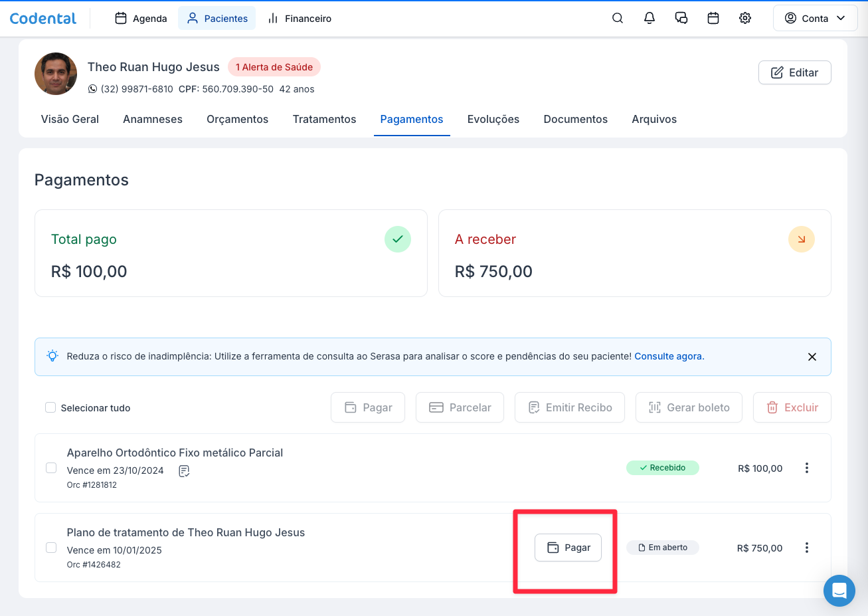
Task: Check the Selecionar tudo checkbox
Action: pyautogui.click(x=50, y=407)
